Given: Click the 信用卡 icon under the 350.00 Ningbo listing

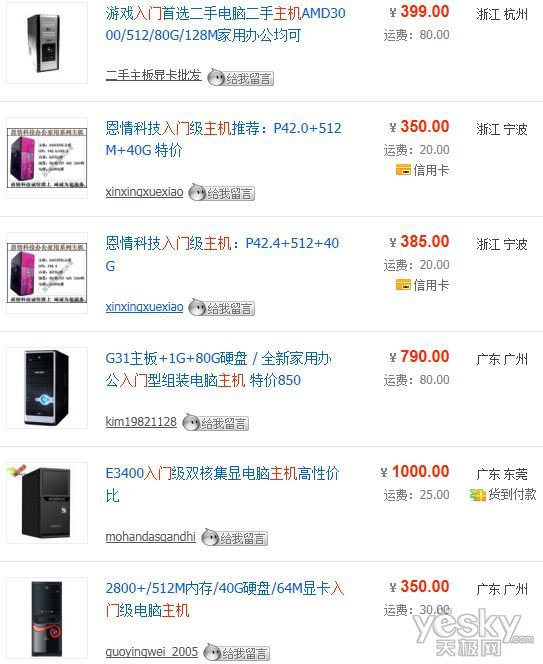Looking at the screenshot, I should click(x=403, y=170).
